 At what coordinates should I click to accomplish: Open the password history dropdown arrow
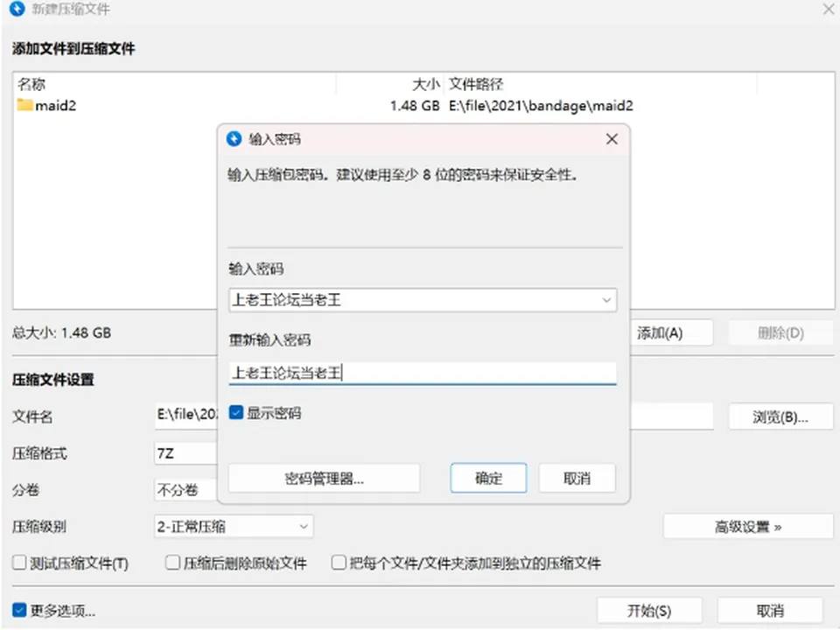point(606,300)
